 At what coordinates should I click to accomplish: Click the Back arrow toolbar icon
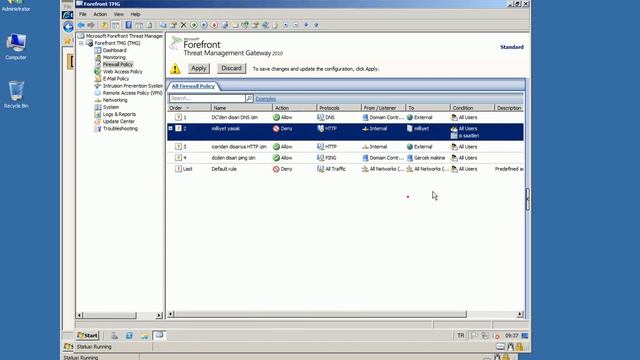(x=81, y=25)
